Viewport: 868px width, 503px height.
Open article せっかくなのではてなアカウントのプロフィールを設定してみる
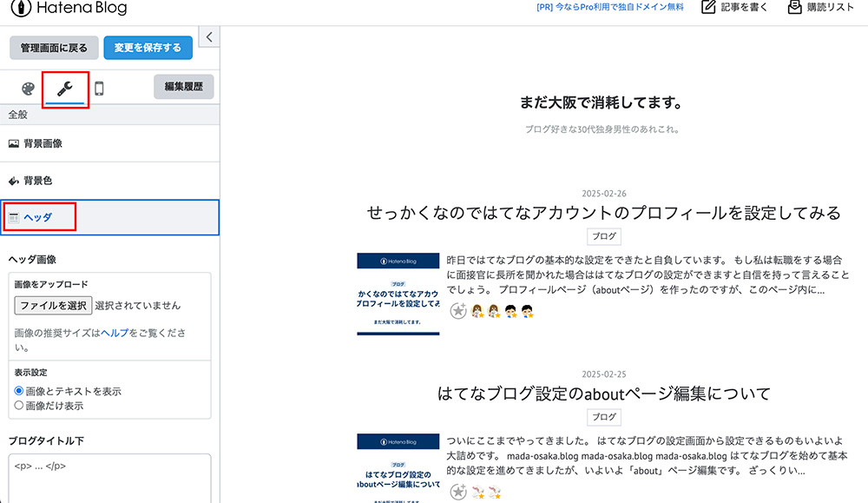click(604, 213)
